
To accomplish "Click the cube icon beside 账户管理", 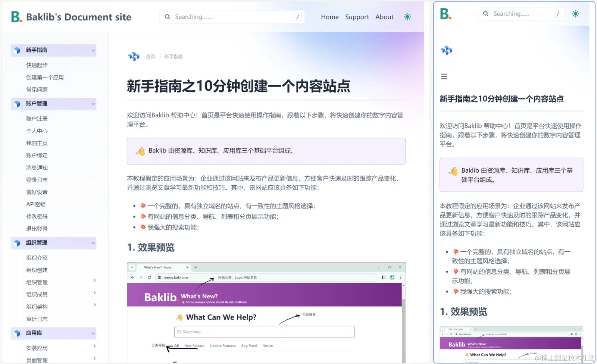I will click(17, 104).
